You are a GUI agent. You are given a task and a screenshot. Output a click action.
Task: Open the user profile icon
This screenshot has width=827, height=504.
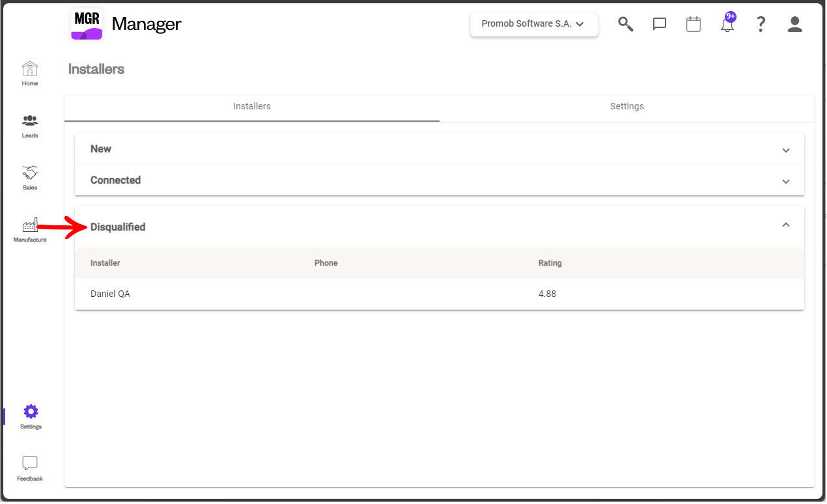794,24
